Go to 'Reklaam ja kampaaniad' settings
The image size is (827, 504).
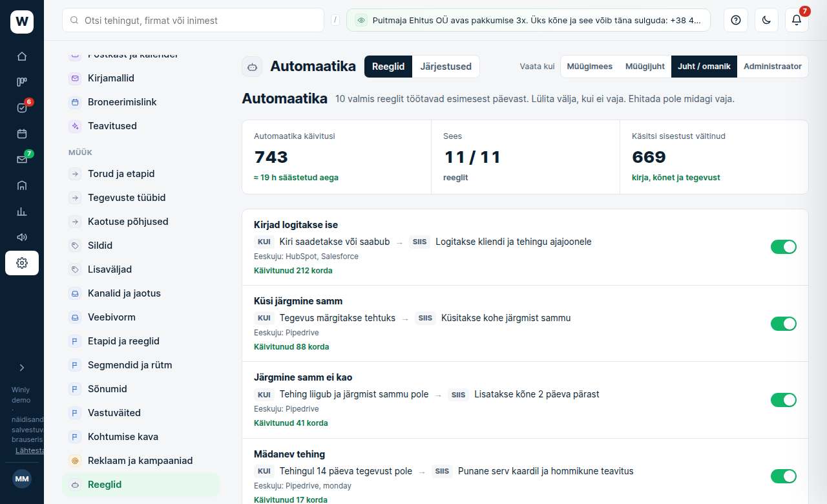(141, 461)
